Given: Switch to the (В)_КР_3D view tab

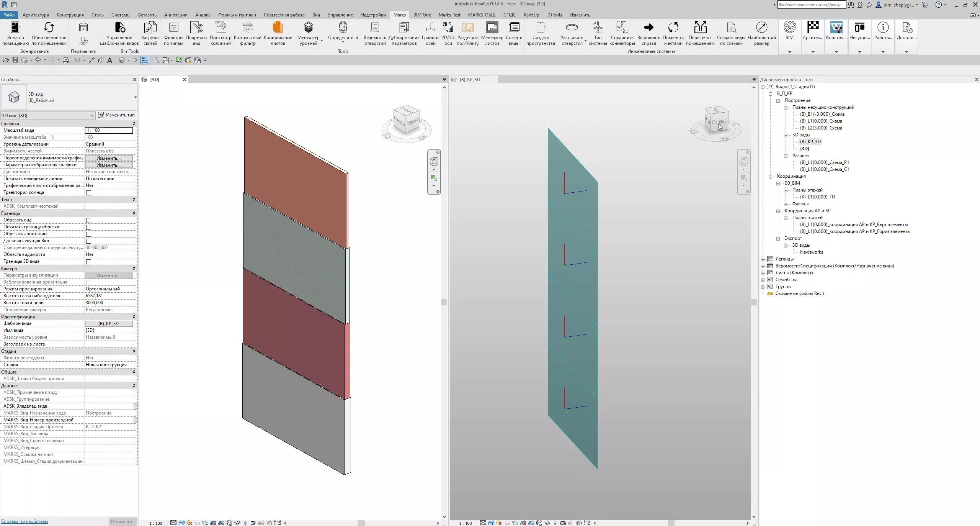Looking at the screenshot, I should pyautogui.click(x=469, y=79).
